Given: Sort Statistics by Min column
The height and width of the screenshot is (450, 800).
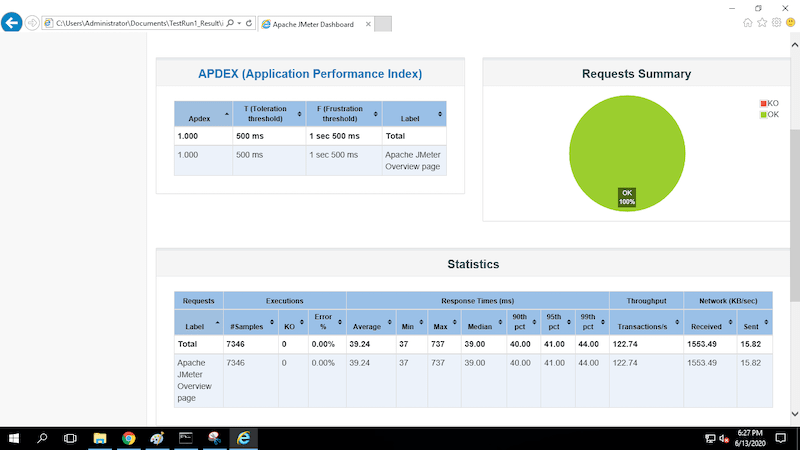Looking at the screenshot, I should pos(412,322).
